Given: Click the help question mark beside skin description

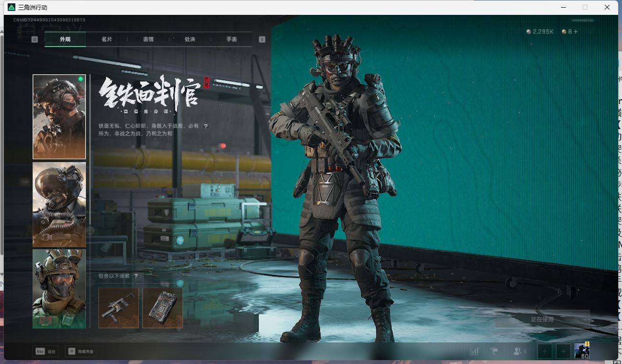Looking at the screenshot, I should pyautogui.click(x=206, y=127).
